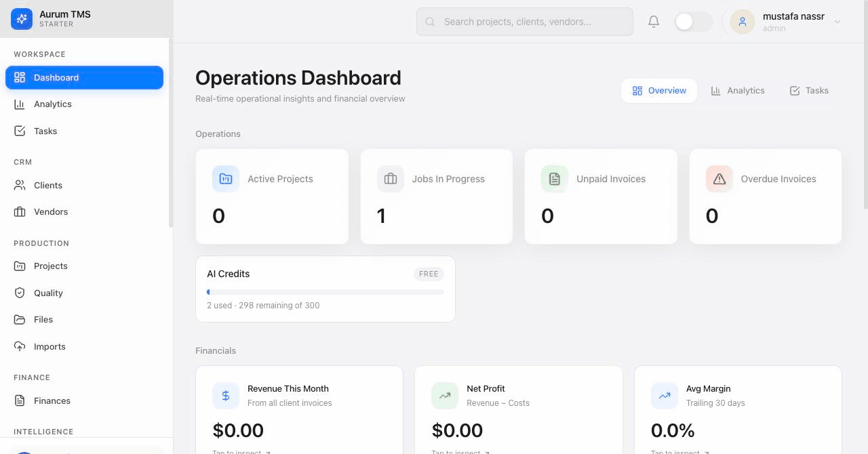Click the Aurum TMS logo icon
868x454 pixels.
click(x=22, y=19)
